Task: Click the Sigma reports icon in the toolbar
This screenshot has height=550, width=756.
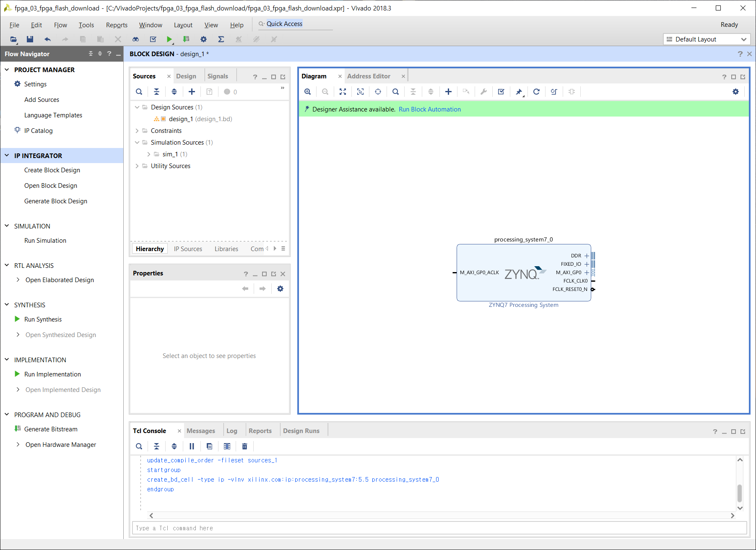Action: 221,39
